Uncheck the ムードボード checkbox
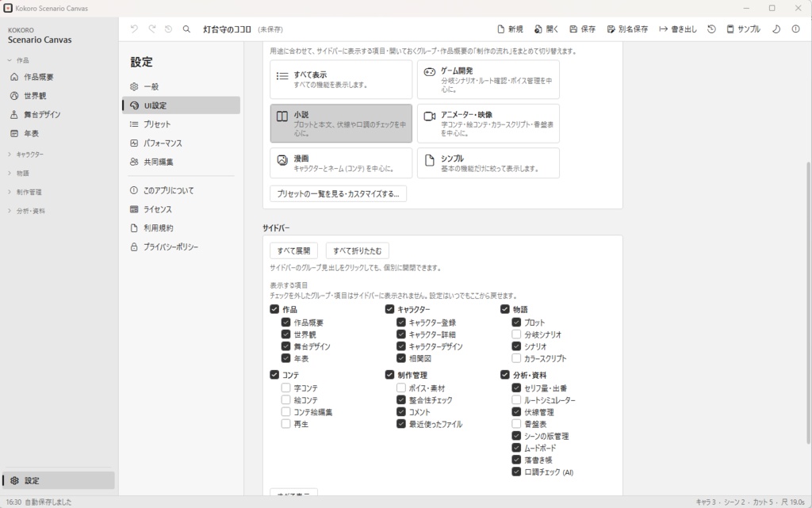Screen dimensions: 812x508 [x=516, y=448]
